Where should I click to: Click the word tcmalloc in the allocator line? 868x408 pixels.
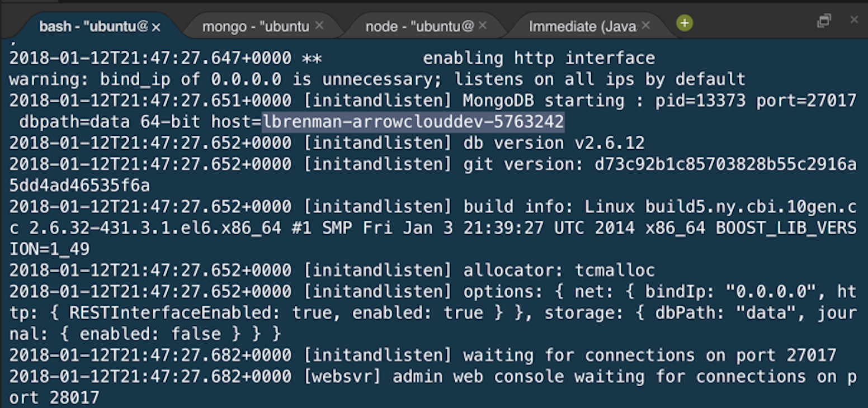(615, 271)
